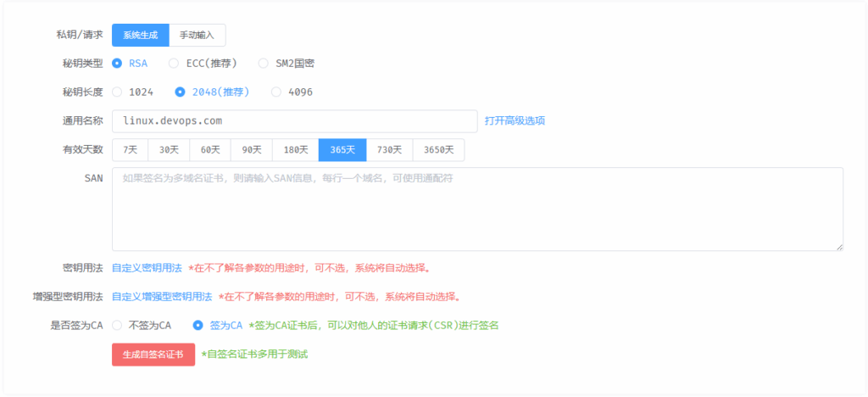Viewport: 868px width, 397px height.
Task: Set validity to 30天
Action: (x=169, y=149)
